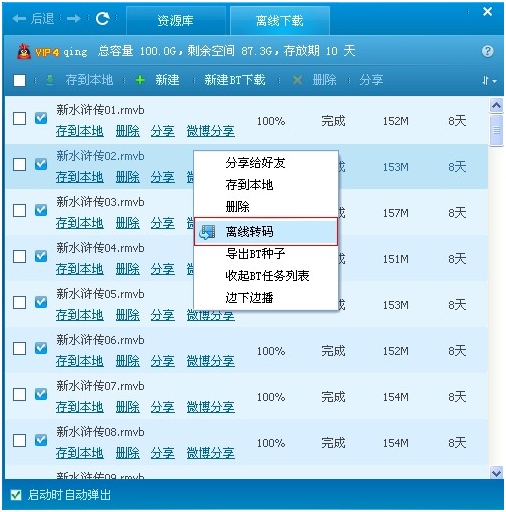Click the QQ penguin VIP avatar icon
The height and width of the screenshot is (512, 506).
click(24, 52)
